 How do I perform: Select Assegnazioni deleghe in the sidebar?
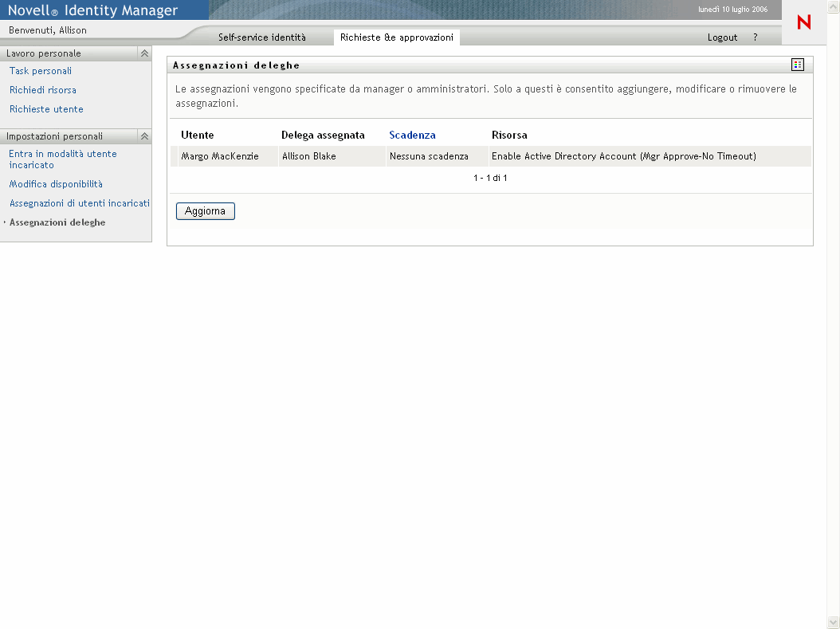[x=57, y=222]
